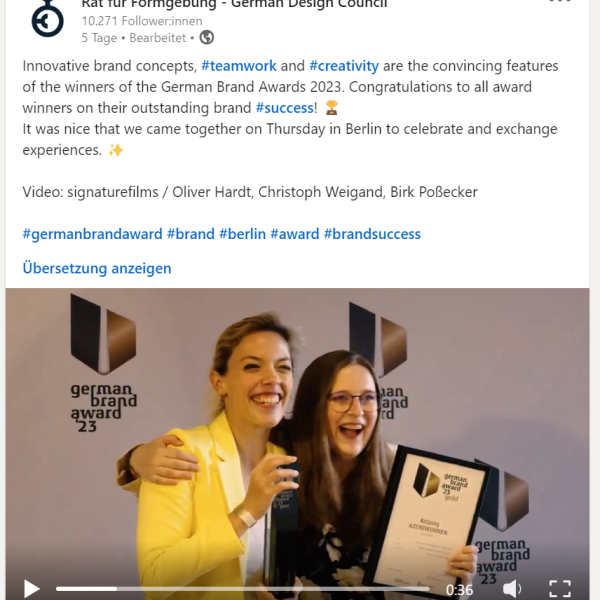Image resolution: width=600 pixels, height=600 pixels.
Task: Play the video with the play button
Action: [x=32, y=589]
